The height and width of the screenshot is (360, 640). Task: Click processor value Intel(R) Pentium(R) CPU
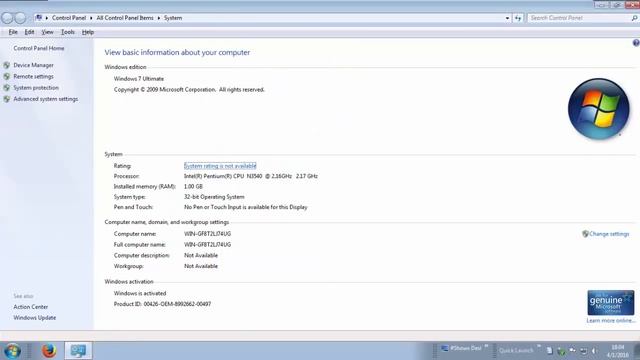tap(251, 176)
